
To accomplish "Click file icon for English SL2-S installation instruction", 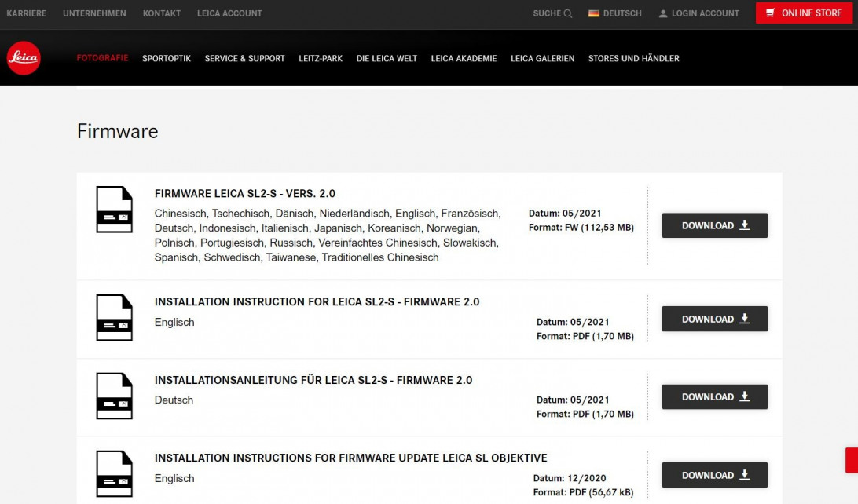I will point(114,318).
